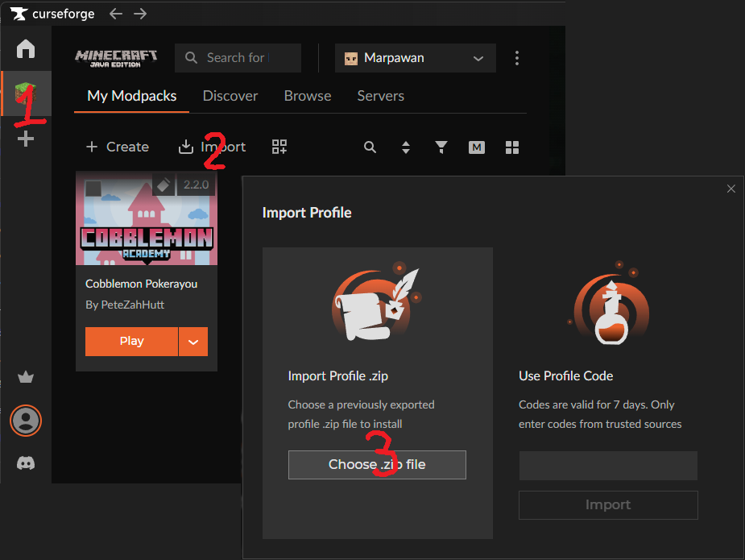Select the Minecraft game icon in sidebar
Viewport: 745px width, 560px height.
click(25, 93)
